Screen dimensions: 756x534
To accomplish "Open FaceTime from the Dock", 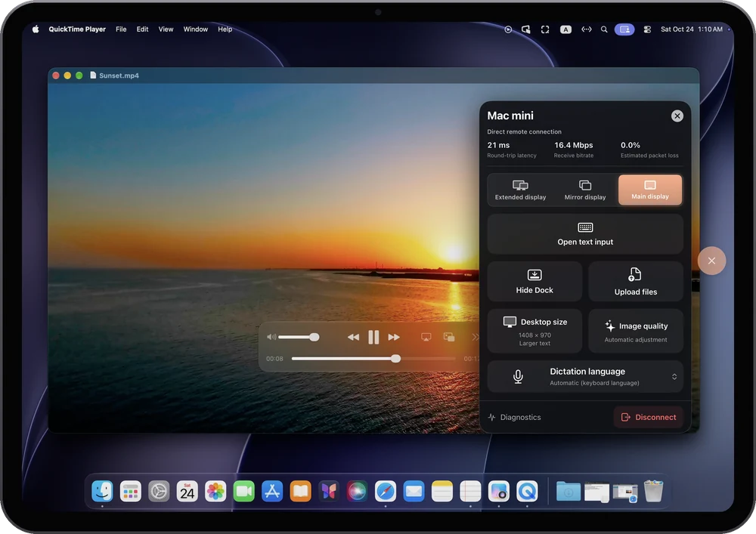I will [x=244, y=491].
